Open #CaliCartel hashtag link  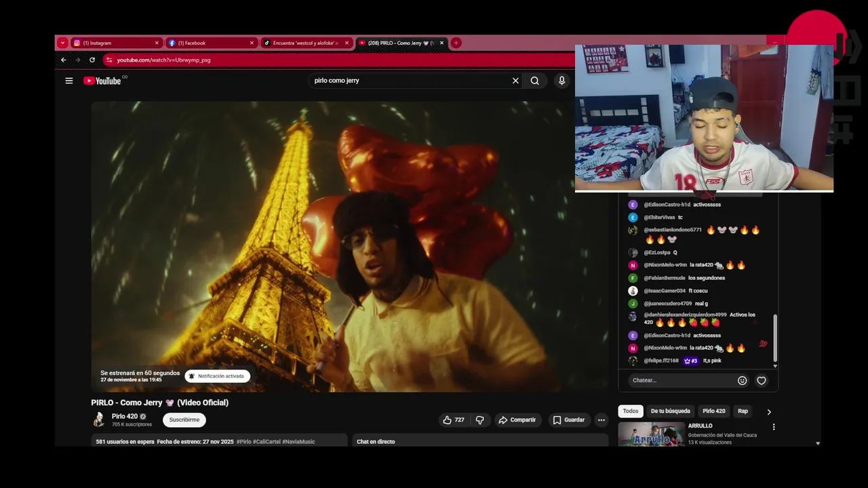[269, 442]
